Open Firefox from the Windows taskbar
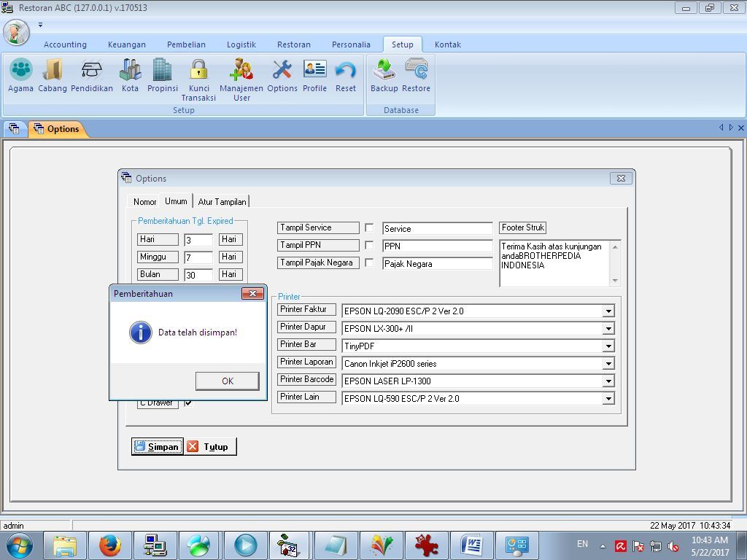The image size is (747, 560). (110, 545)
